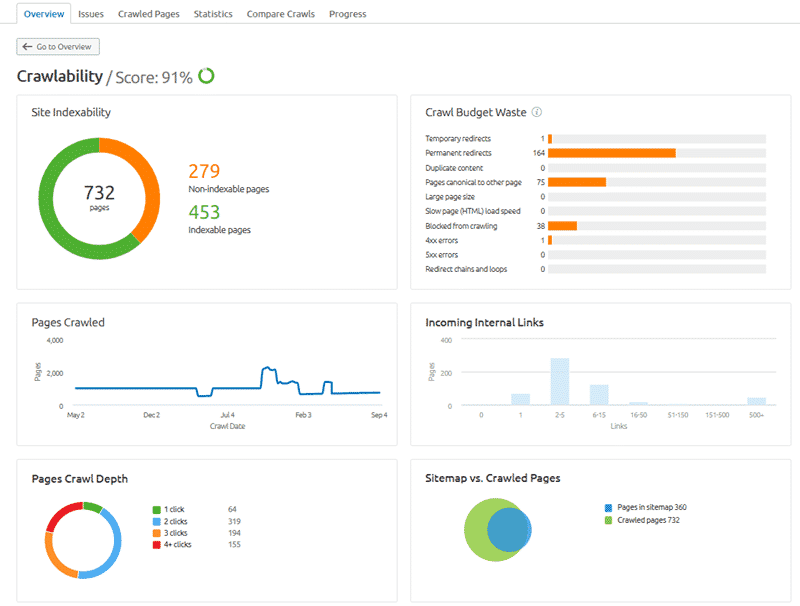800x606 pixels.
Task: Click the Pages in sitemap legend icon
Action: (609, 508)
